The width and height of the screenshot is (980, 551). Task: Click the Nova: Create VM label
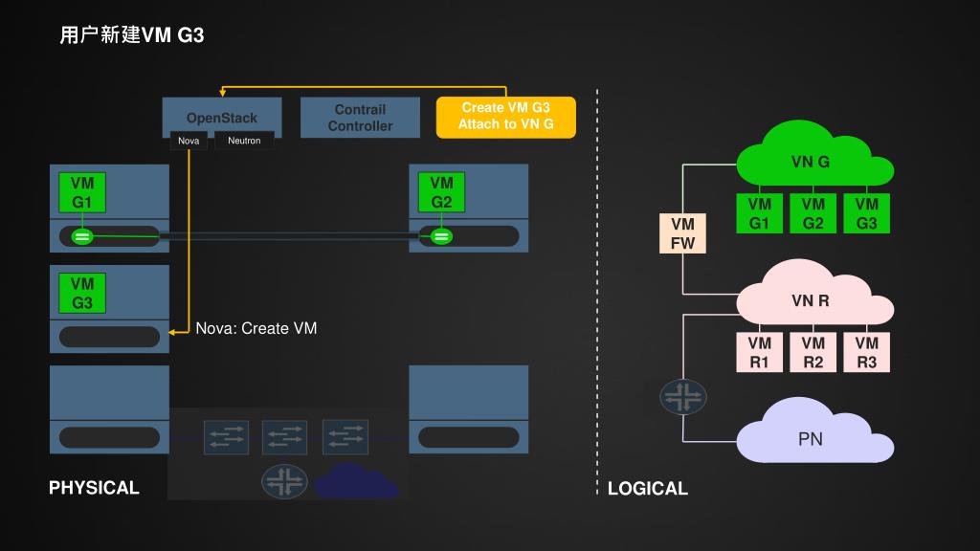point(256,329)
